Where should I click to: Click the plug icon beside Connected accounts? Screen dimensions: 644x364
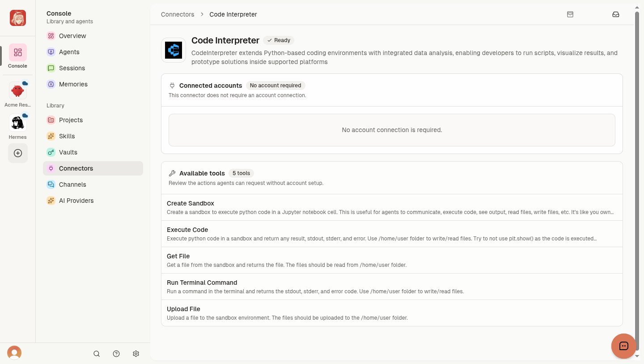tap(172, 86)
